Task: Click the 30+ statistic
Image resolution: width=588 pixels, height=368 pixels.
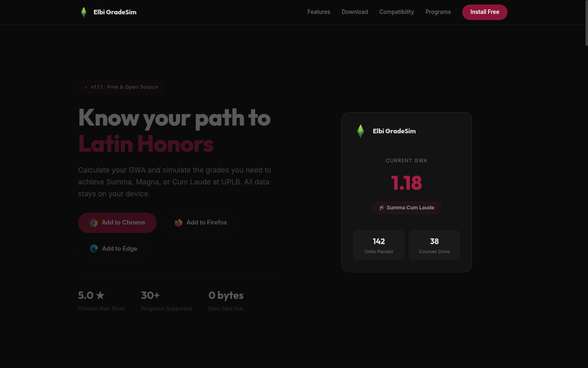Action: (x=150, y=295)
